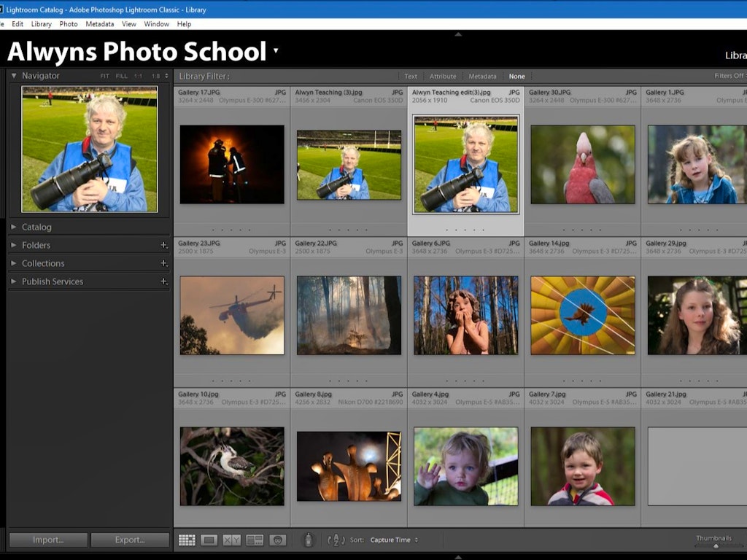Click Publish Services plus icon
Image resolution: width=747 pixels, height=560 pixels.
coord(163,281)
